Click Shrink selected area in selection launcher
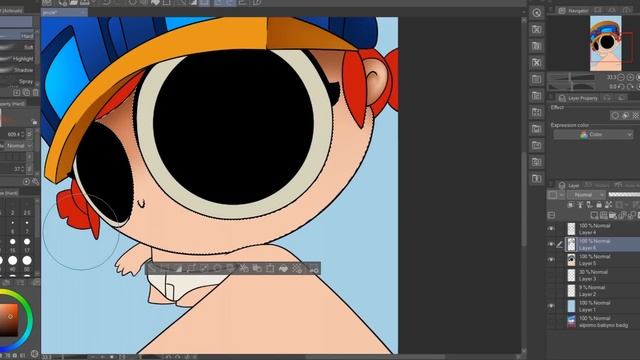 point(204,269)
